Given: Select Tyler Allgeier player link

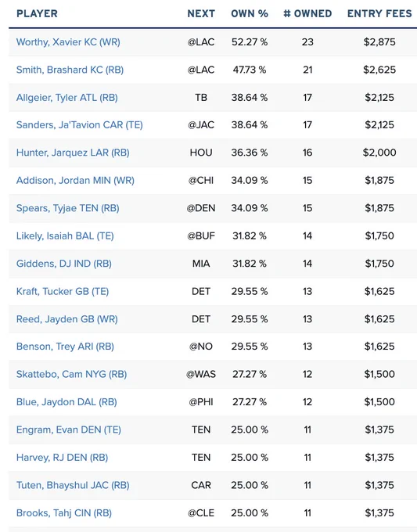Looking at the screenshot, I should (x=67, y=98).
